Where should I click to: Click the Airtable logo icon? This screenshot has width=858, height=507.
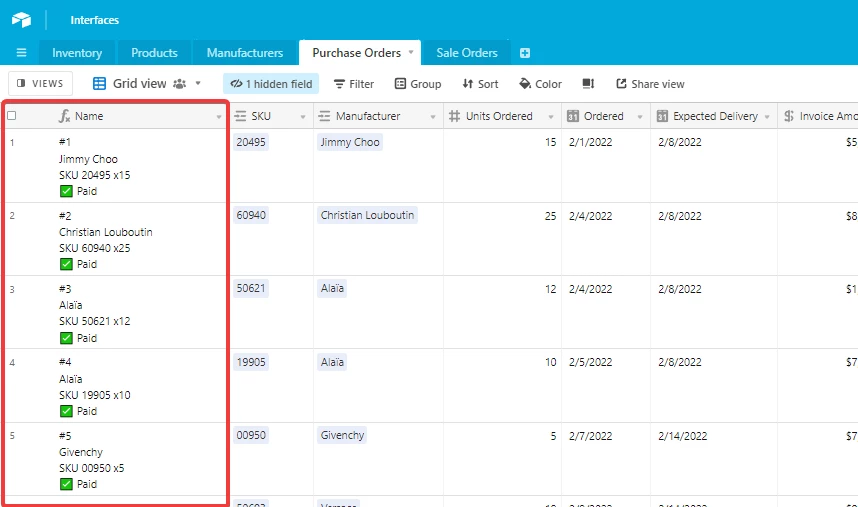click(x=21, y=20)
